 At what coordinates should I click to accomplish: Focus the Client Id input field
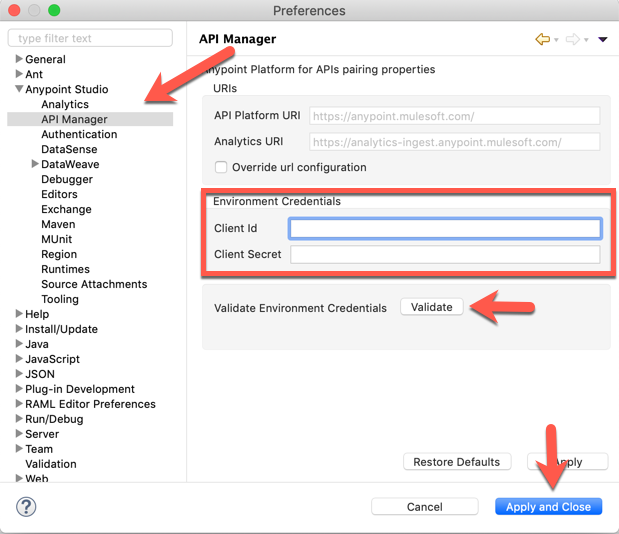point(445,229)
